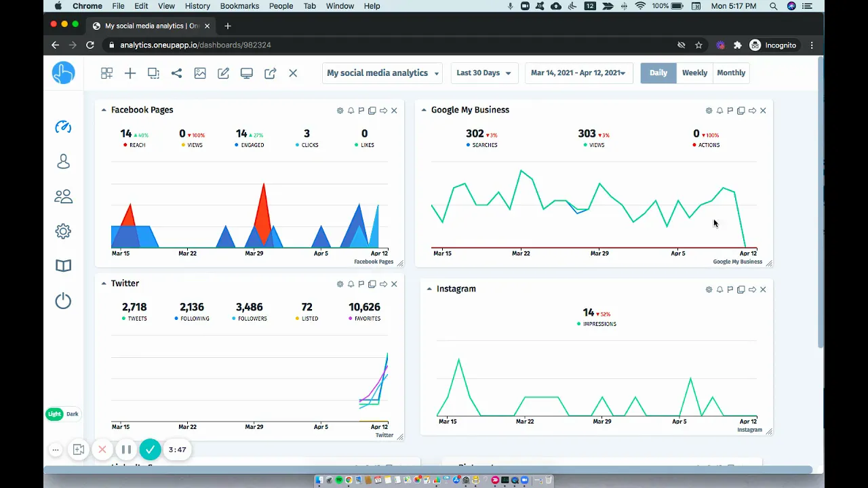Click the page vertical scrollbar
Viewport: 868px width, 488px height.
click(821, 203)
